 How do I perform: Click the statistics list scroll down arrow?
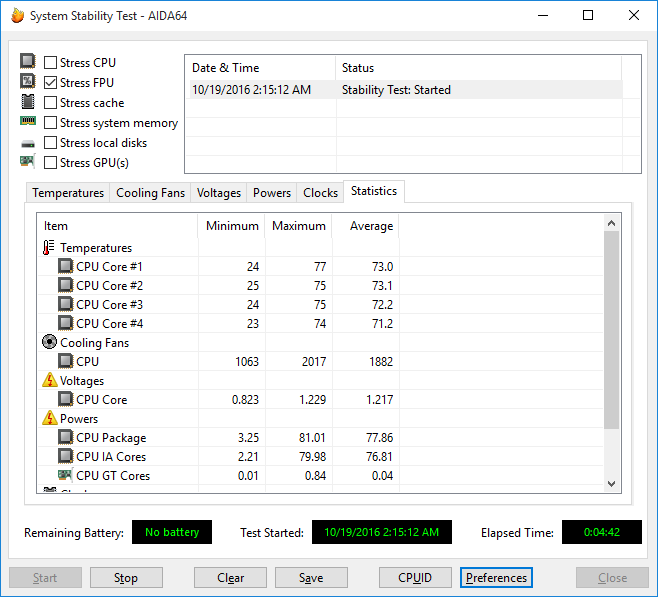(x=611, y=483)
